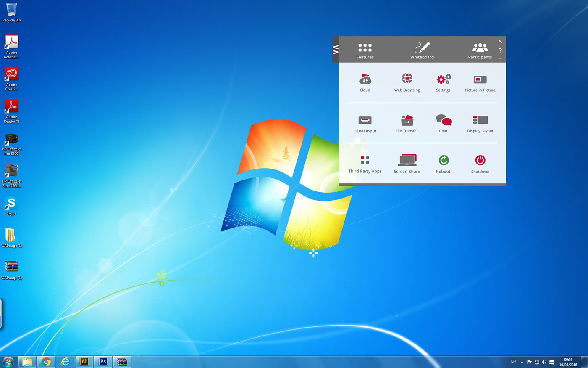Launch Web Browsing in VIA panel
This screenshot has height=368, width=588.
tap(407, 83)
